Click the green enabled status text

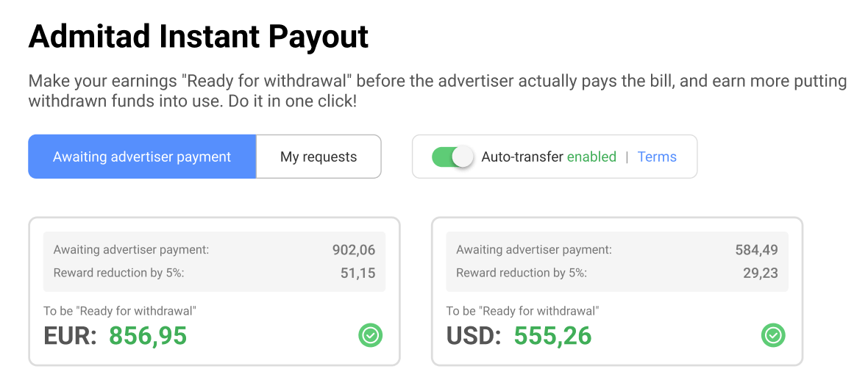click(591, 157)
